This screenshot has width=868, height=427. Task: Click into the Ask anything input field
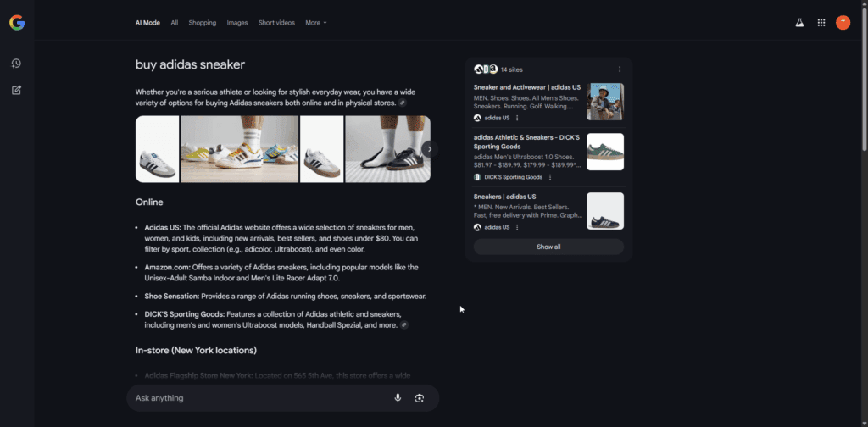click(260, 398)
